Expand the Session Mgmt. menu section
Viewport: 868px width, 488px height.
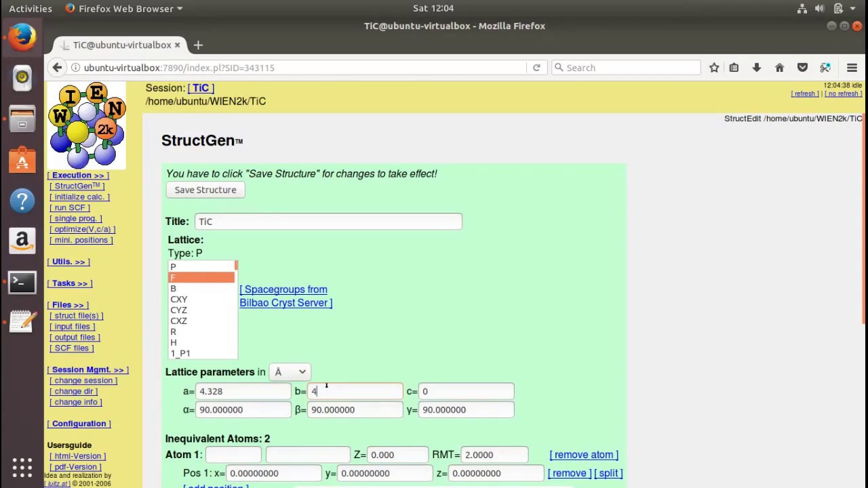tap(88, 370)
